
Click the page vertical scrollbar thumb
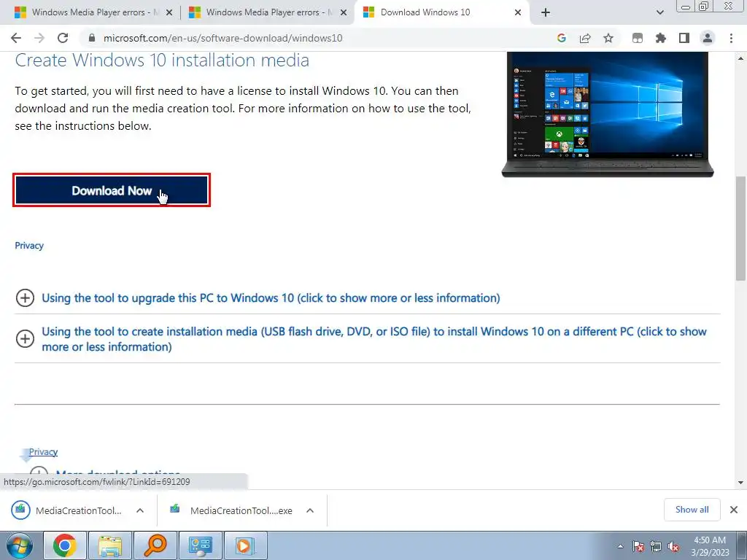pyautogui.click(x=741, y=228)
